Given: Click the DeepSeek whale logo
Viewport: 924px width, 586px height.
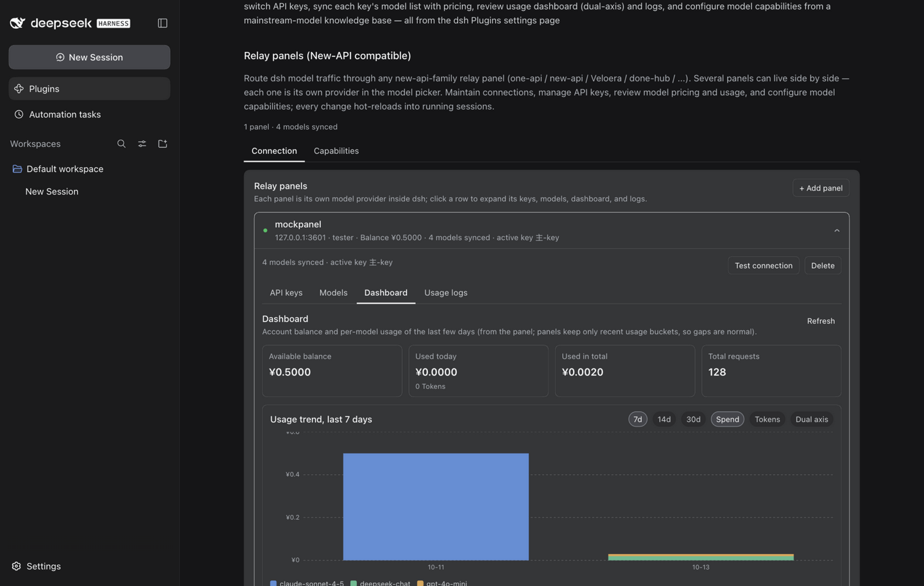Looking at the screenshot, I should coord(17,23).
